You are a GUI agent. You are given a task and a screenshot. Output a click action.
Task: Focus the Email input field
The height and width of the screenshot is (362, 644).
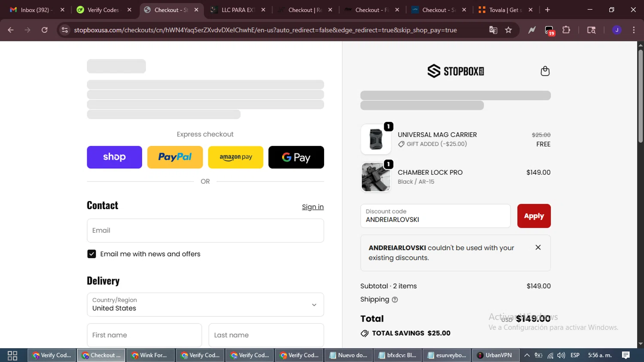pos(205,231)
